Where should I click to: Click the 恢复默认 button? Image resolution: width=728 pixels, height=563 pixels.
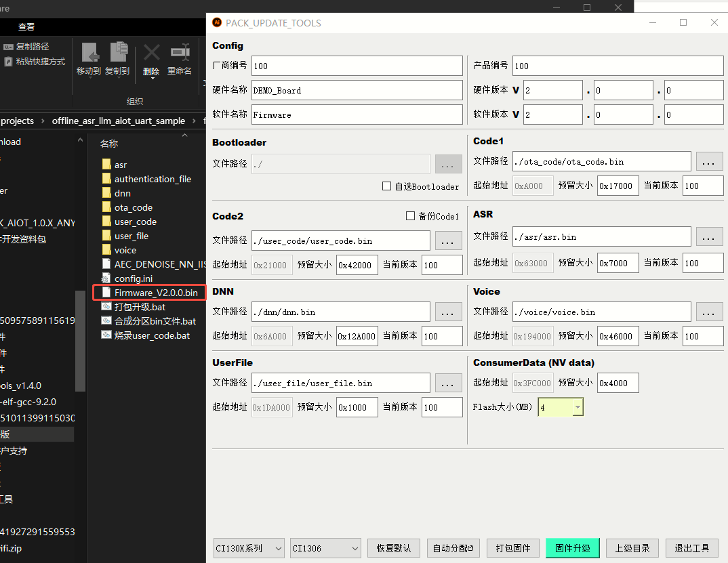pyautogui.click(x=394, y=548)
